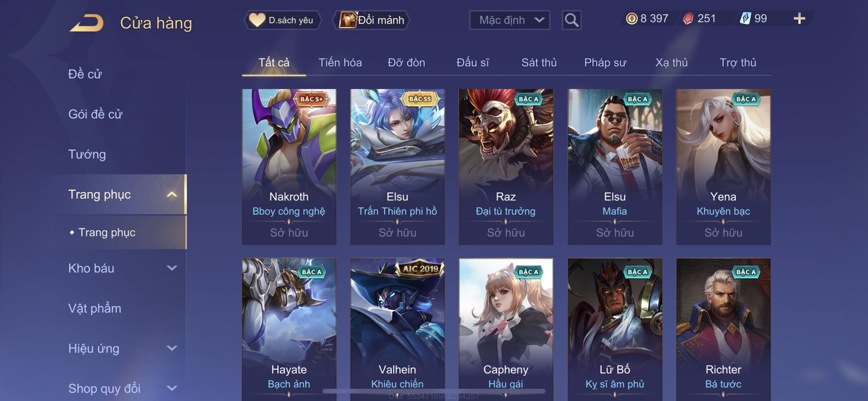Tap the gold coin balance icon
This screenshot has width=868, height=401.
pos(632,19)
